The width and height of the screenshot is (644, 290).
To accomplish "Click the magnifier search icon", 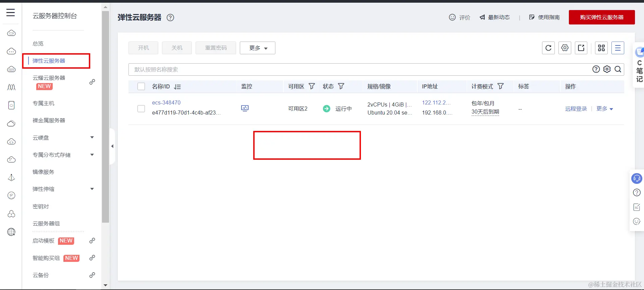I will coord(618,69).
